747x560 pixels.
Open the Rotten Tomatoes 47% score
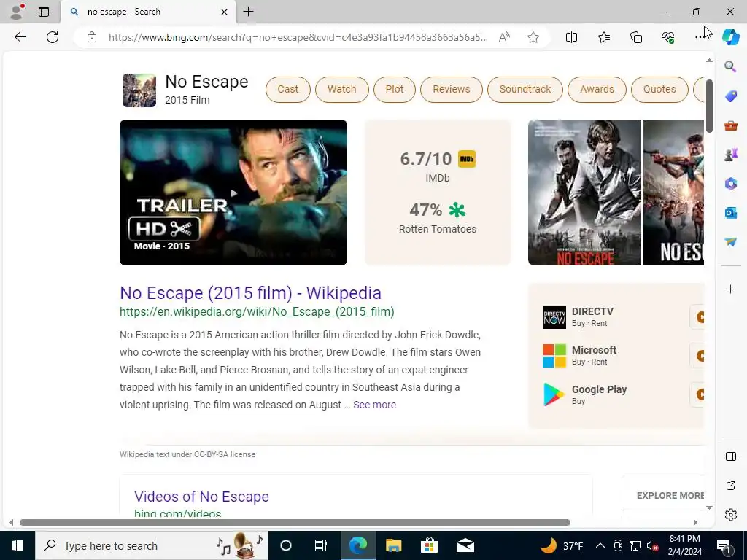pos(438,218)
